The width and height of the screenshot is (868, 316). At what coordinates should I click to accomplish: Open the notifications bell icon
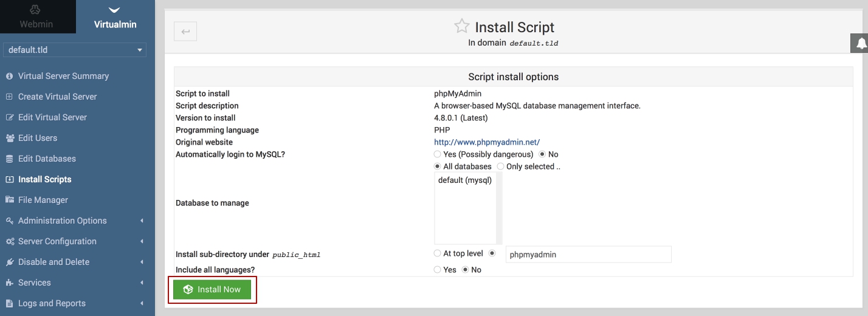pos(861,44)
